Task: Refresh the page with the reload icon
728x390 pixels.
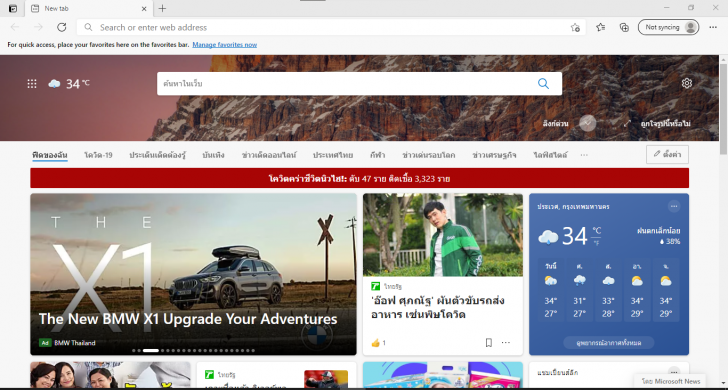Action: tap(62, 27)
